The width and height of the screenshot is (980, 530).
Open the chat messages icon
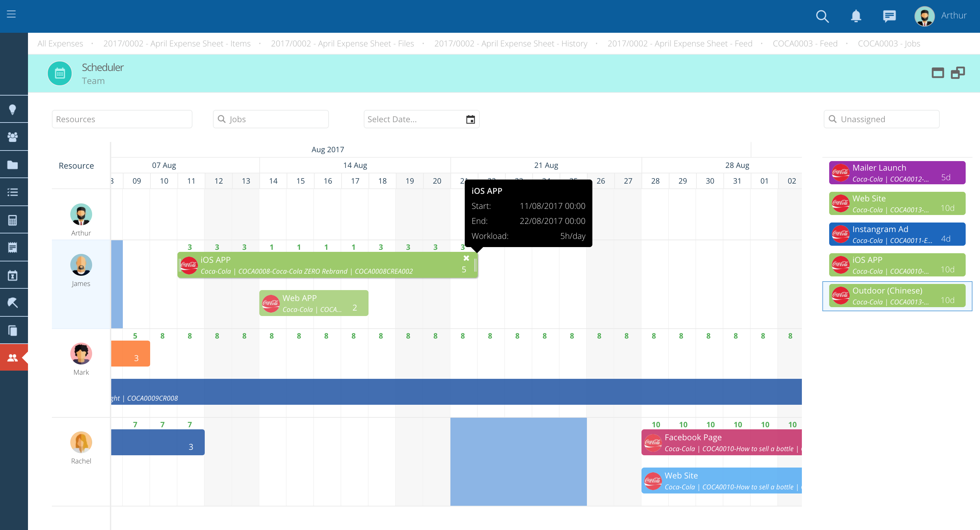pyautogui.click(x=889, y=16)
